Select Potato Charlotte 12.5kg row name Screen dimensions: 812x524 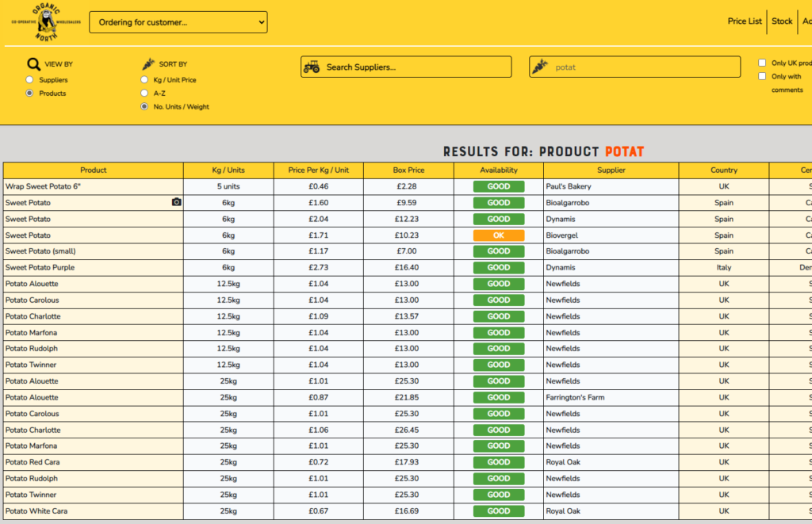[x=33, y=316]
